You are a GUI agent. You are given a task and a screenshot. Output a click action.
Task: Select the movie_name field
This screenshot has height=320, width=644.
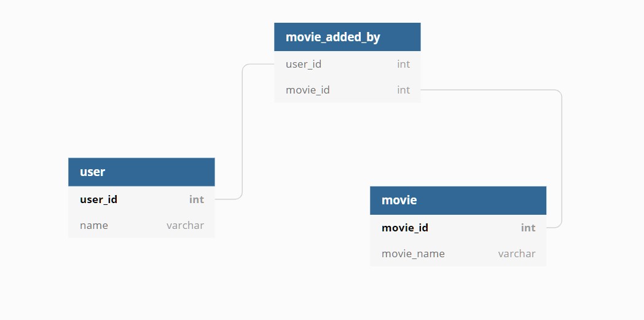pyautogui.click(x=413, y=254)
